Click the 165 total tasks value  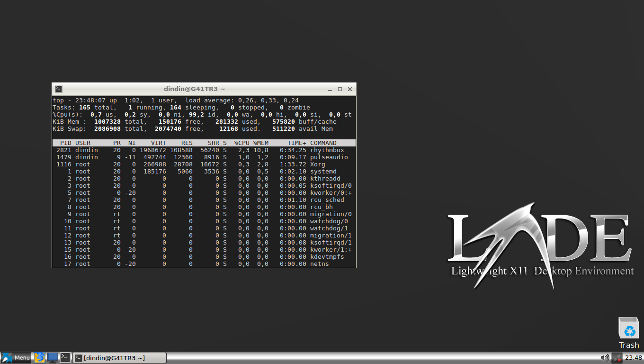coord(85,108)
